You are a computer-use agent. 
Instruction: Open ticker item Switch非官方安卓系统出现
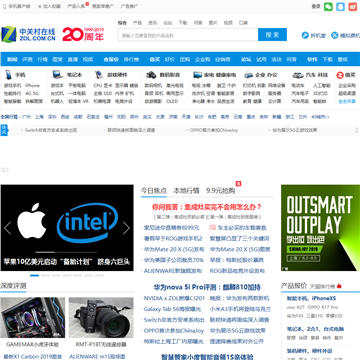tap(51, 130)
